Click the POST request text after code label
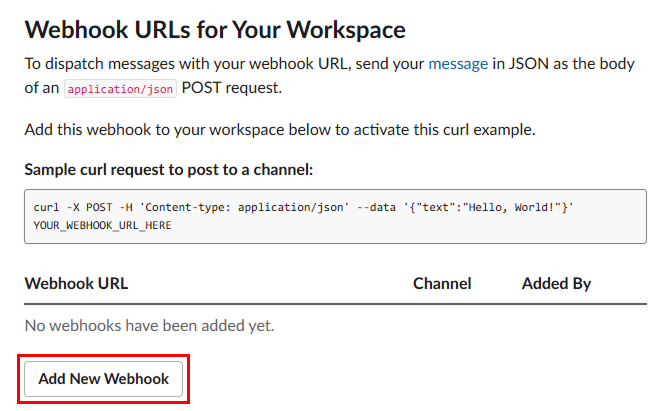662x411 pixels. pyautogui.click(x=231, y=88)
